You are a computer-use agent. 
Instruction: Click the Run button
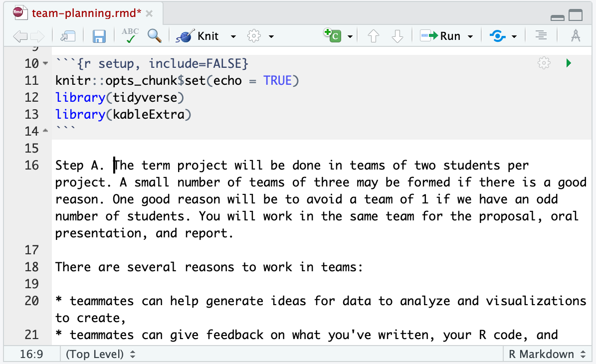(441, 36)
